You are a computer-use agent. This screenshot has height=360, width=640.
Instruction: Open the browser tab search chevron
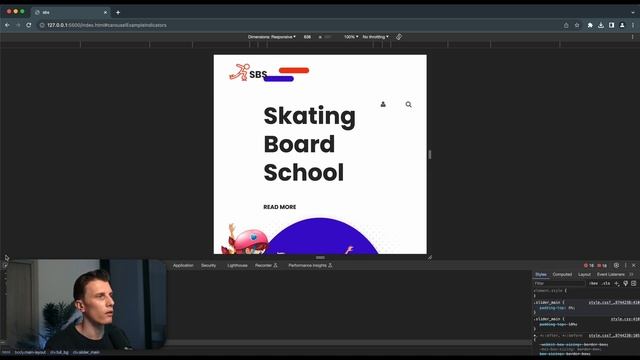point(633,13)
